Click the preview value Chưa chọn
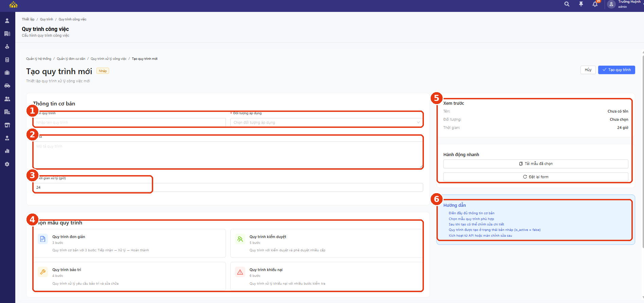The width and height of the screenshot is (644, 303). 619,119
